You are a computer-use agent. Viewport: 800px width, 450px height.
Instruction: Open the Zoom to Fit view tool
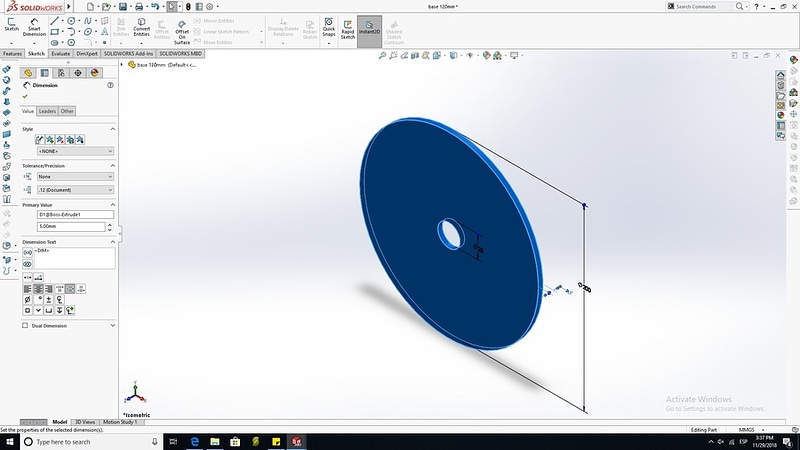(x=382, y=55)
